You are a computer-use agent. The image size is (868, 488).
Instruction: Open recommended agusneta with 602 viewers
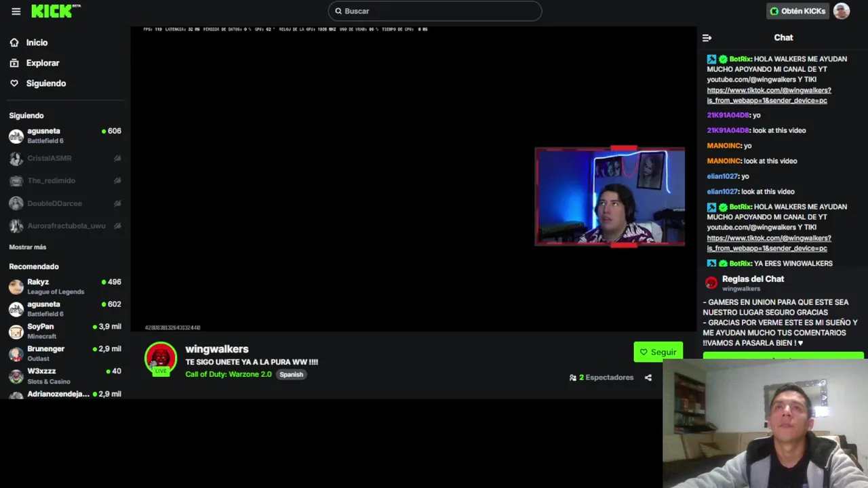pyautogui.click(x=65, y=308)
